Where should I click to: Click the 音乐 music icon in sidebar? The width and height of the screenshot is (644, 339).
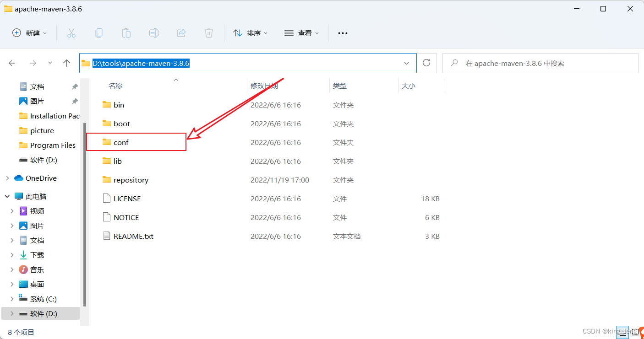click(x=23, y=269)
